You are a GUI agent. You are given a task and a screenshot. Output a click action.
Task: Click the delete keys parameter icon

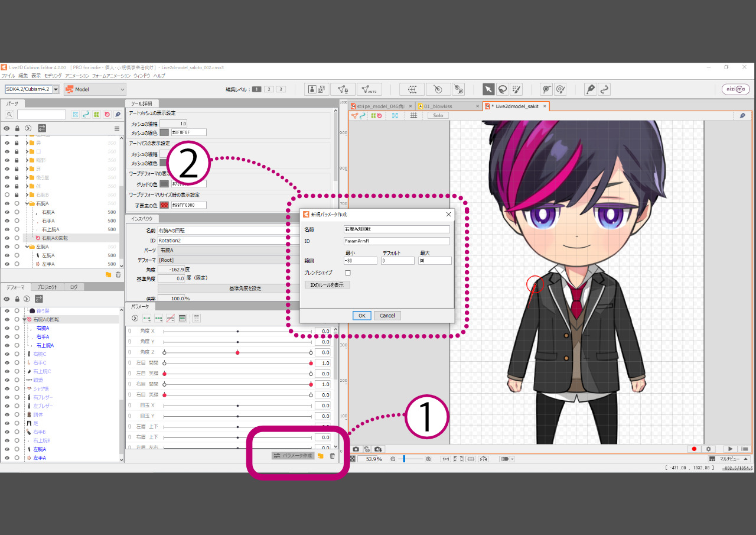pyautogui.click(x=170, y=318)
